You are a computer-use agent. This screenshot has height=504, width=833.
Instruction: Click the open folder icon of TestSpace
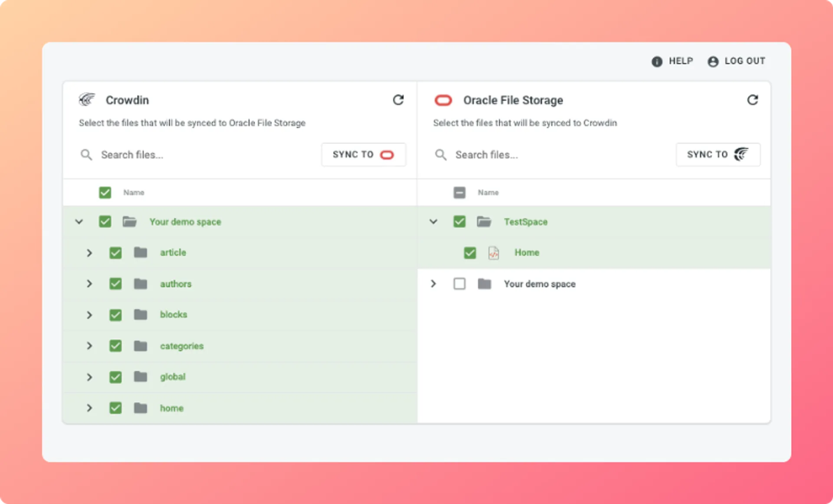pyautogui.click(x=484, y=222)
